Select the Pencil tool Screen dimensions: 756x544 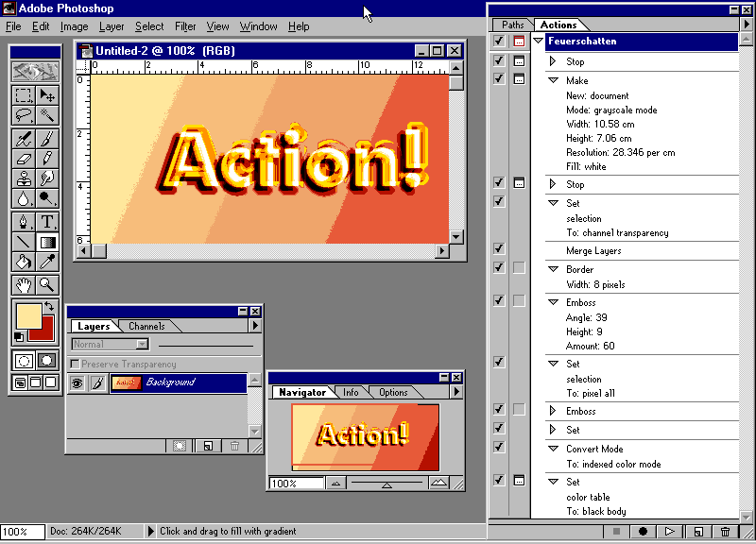pyautogui.click(x=47, y=159)
